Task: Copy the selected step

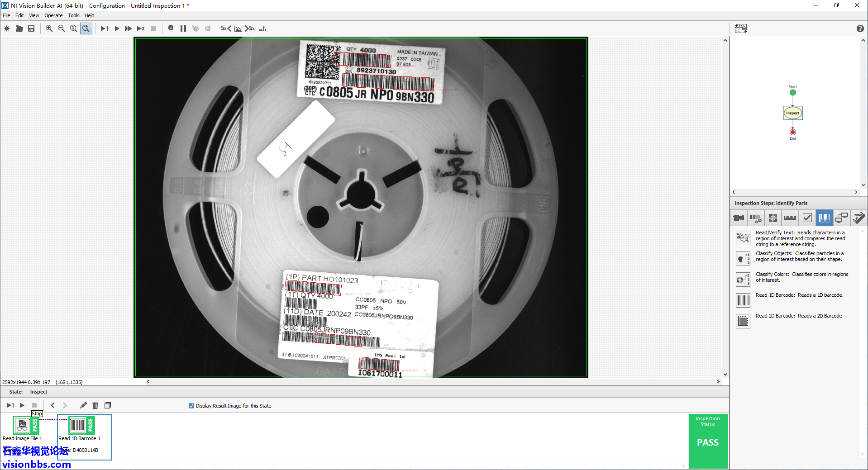Action: (x=108, y=405)
